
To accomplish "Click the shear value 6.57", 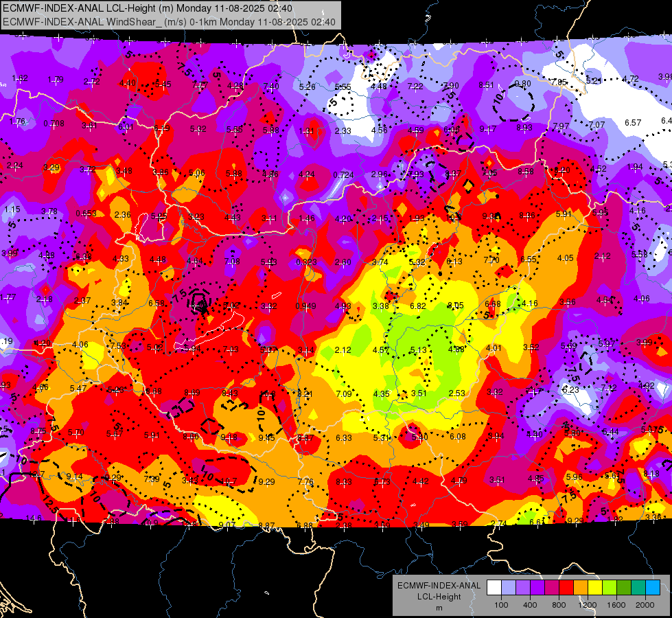I will 633,123.
